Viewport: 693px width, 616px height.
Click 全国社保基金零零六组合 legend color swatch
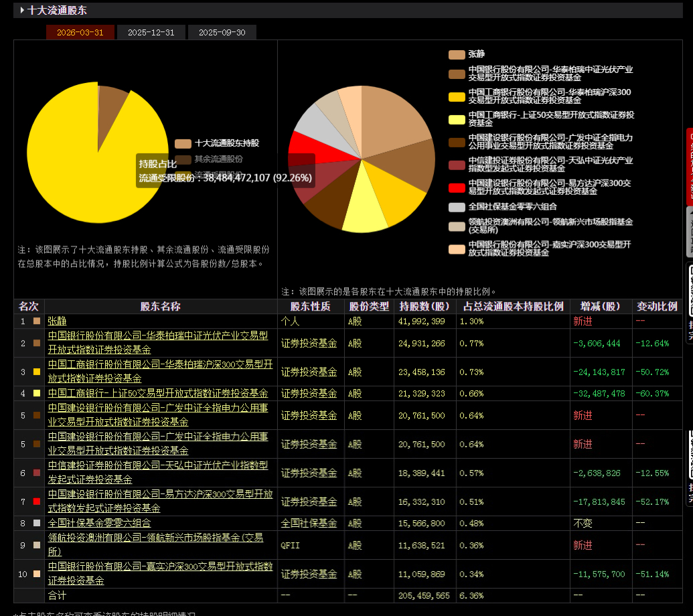[x=457, y=208]
